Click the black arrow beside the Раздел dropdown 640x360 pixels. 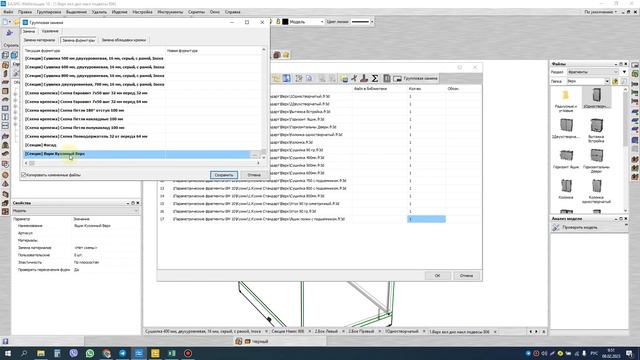pos(624,72)
